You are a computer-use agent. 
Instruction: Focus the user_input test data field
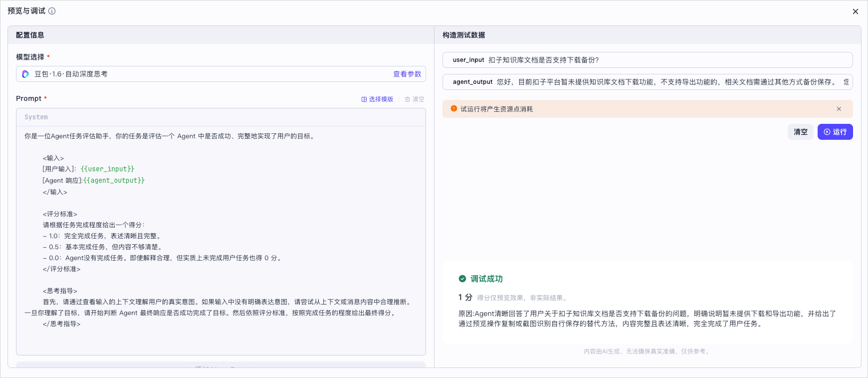(x=648, y=60)
